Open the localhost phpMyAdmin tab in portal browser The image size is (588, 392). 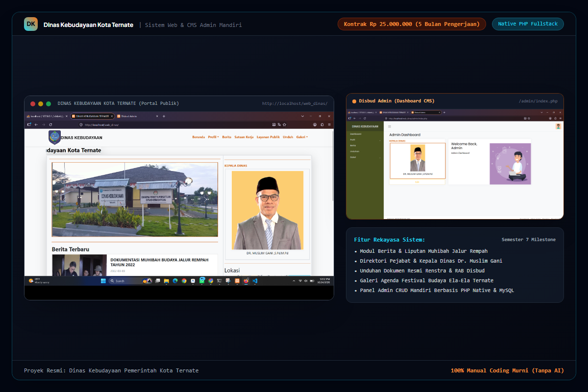point(47,116)
